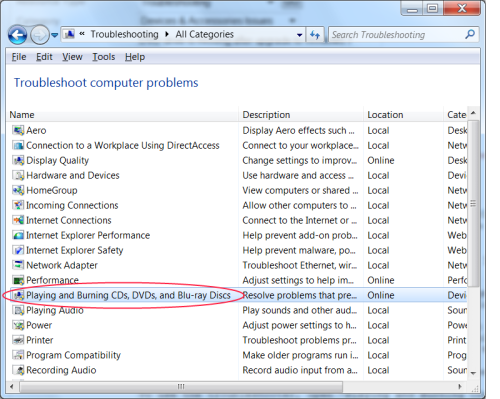This screenshot has width=500, height=399.
Task: Open the File menu
Action: pos(19,57)
